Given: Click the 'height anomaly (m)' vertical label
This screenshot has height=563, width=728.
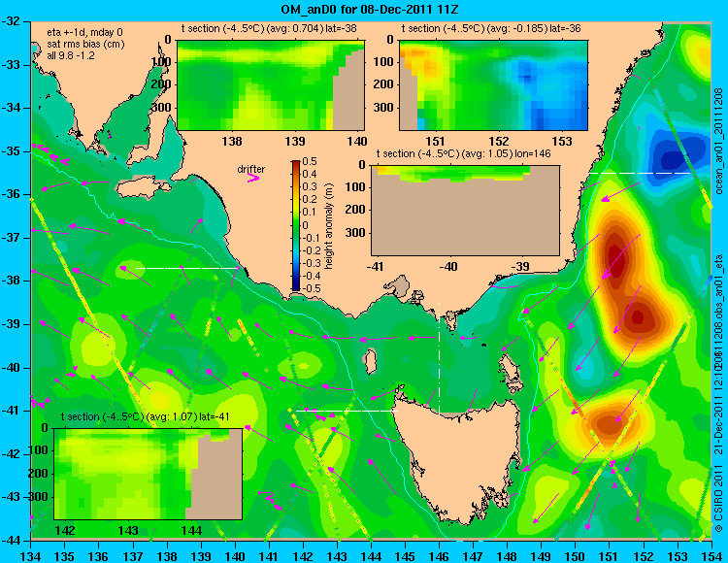Looking at the screenshot, I should point(329,225).
